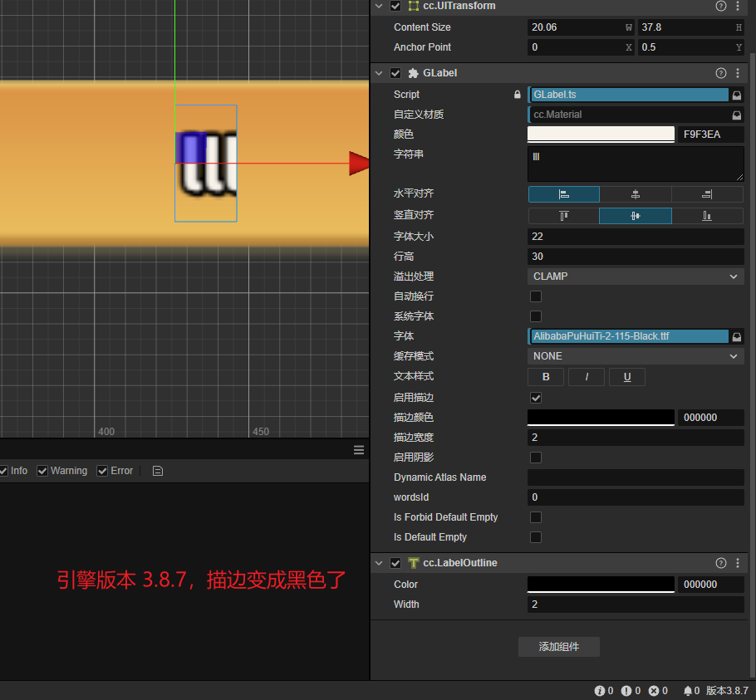Enable 启用阴影 shadow checkbox
The image size is (756, 700).
coord(536,458)
